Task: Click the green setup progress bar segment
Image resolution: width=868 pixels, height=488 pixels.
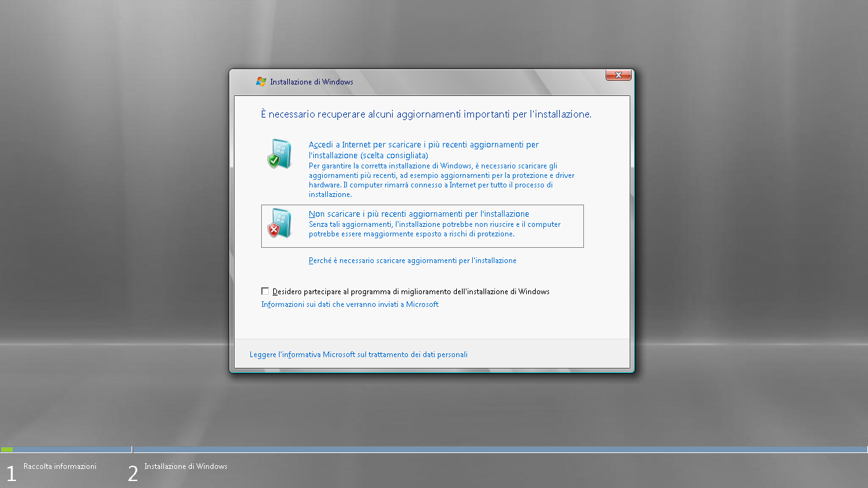Action: 6,449
